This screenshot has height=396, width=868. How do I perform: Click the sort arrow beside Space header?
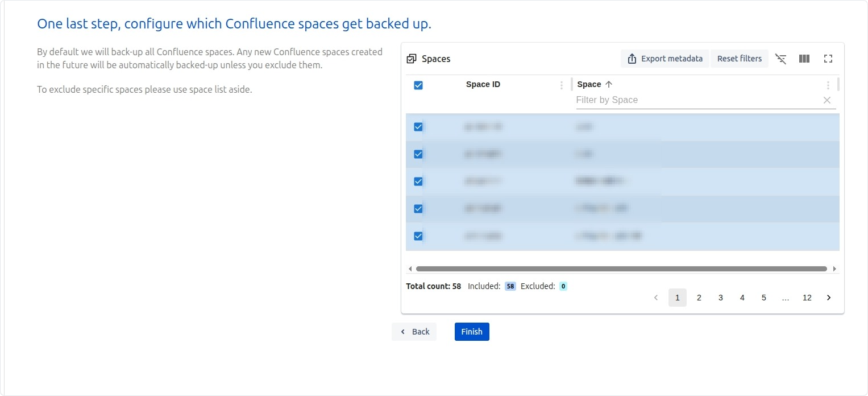[x=609, y=84]
